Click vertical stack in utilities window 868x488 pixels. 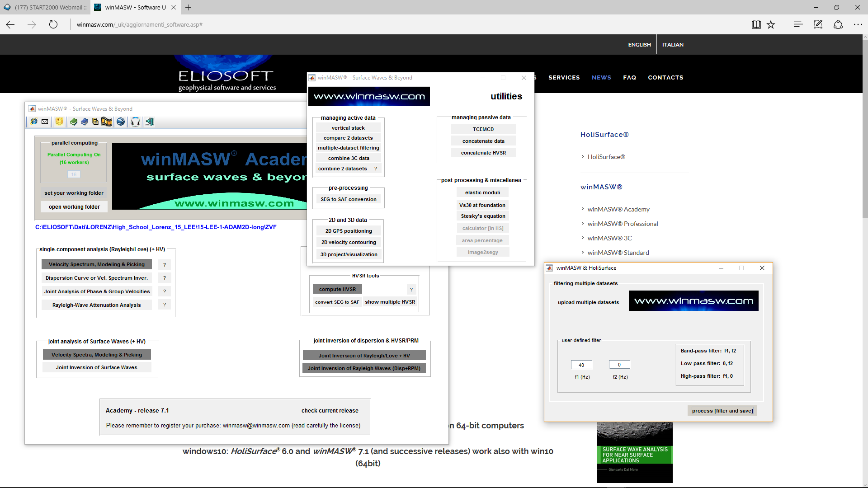(x=348, y=128)
